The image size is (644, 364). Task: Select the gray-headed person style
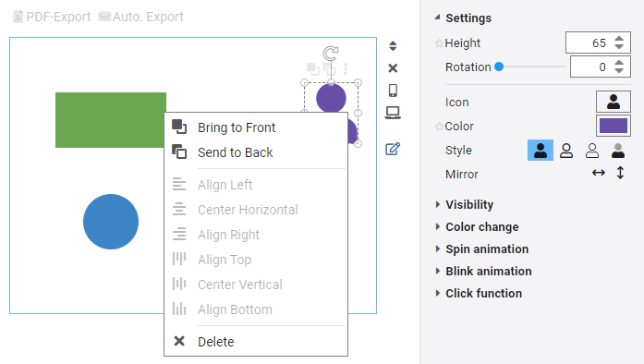tap(618, 151)
